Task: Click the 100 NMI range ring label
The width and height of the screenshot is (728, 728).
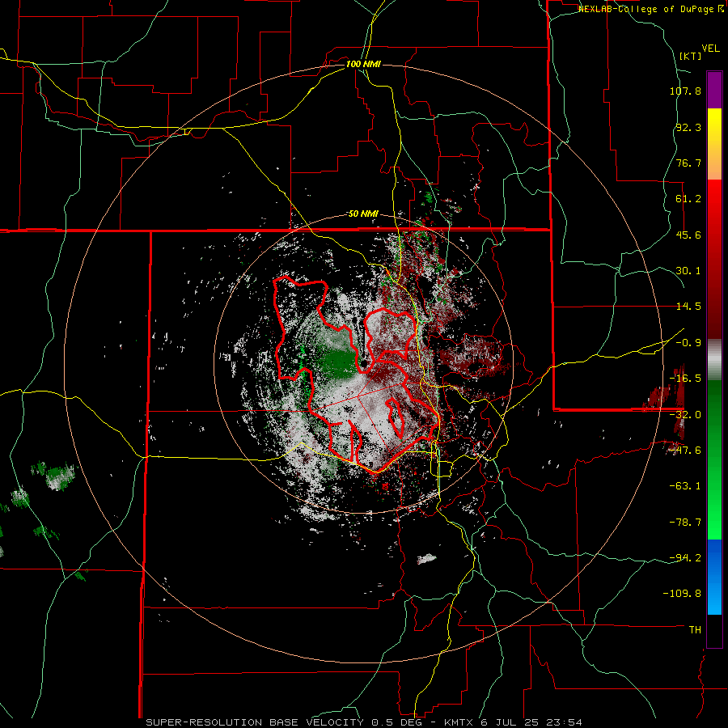Action: 363,64
